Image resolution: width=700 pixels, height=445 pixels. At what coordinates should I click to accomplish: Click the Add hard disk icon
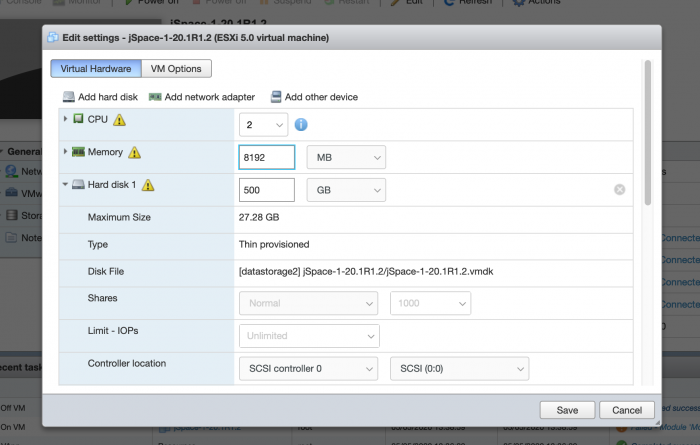pos(69,97)
